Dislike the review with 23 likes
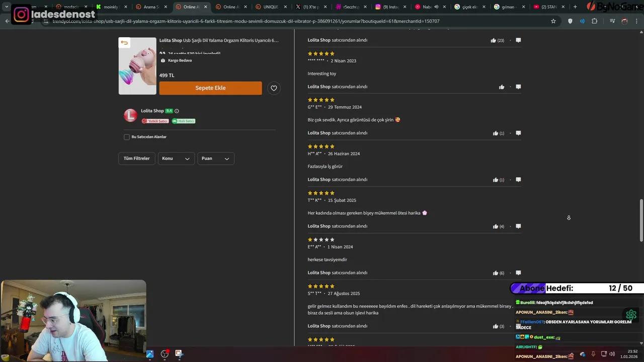 518,40
